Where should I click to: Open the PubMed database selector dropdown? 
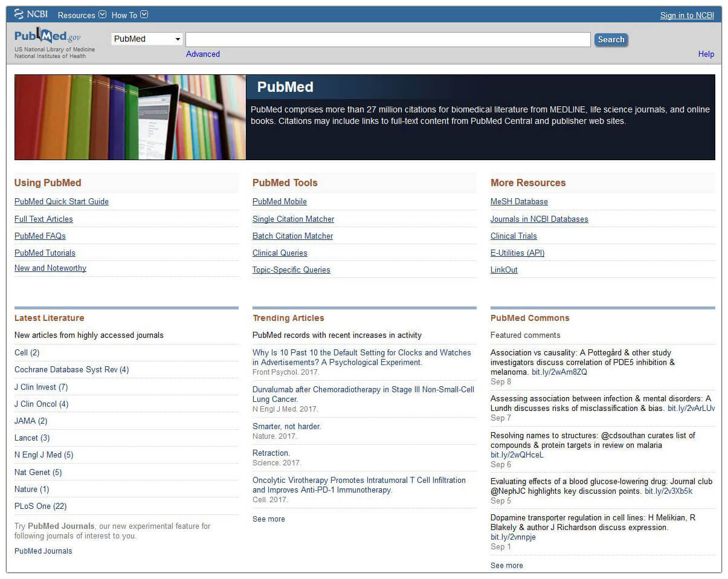[147, 39]
